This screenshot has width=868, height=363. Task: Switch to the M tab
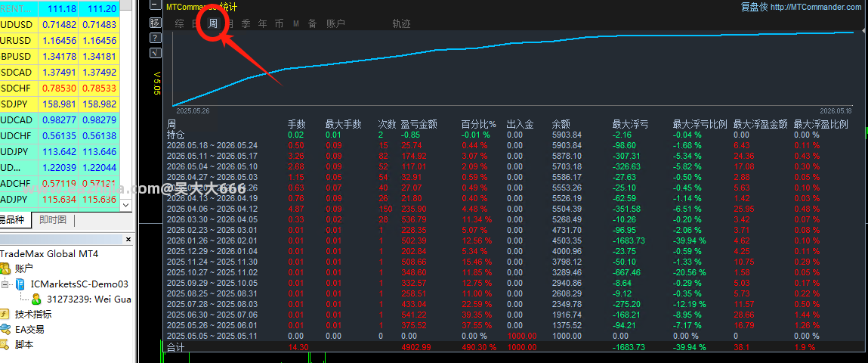coord(296,24)
